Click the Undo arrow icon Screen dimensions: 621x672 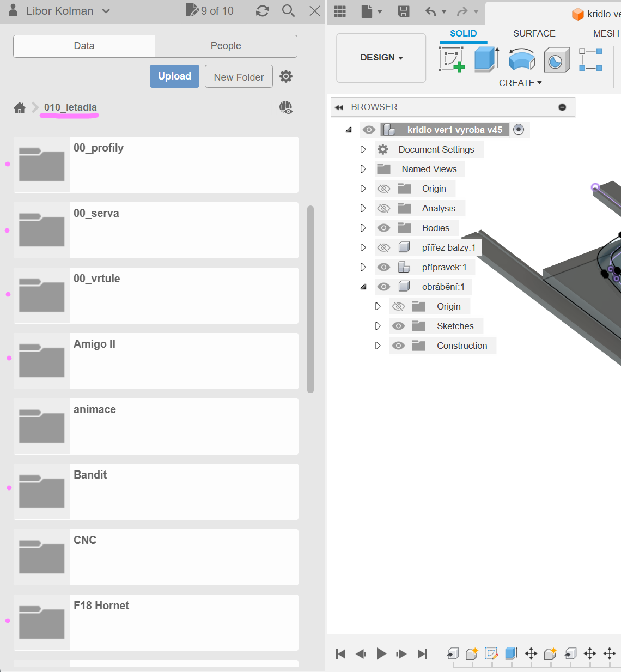pyautogui.click(x=430, y=11)
